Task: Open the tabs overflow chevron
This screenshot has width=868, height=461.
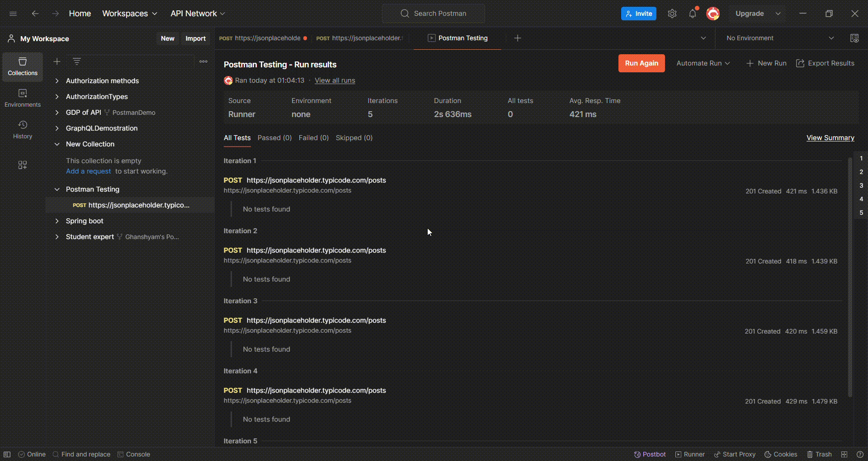Action: pyautogui.click(x=703, y=38)
